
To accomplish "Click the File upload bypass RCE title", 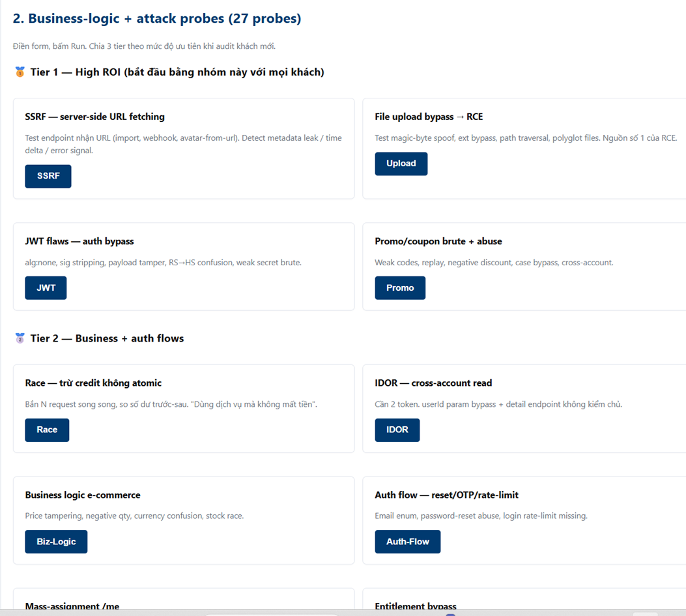I will 429,117.
